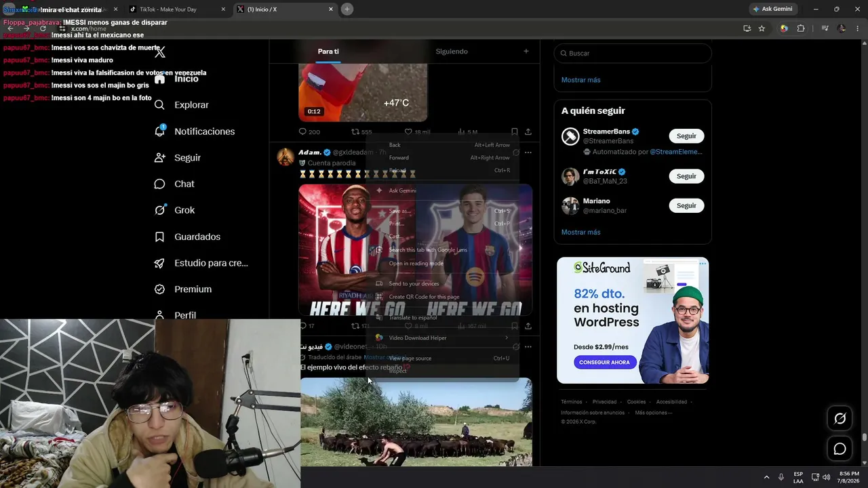Follow Mariano with the Seguir button
868x488 pixels.
686,205
